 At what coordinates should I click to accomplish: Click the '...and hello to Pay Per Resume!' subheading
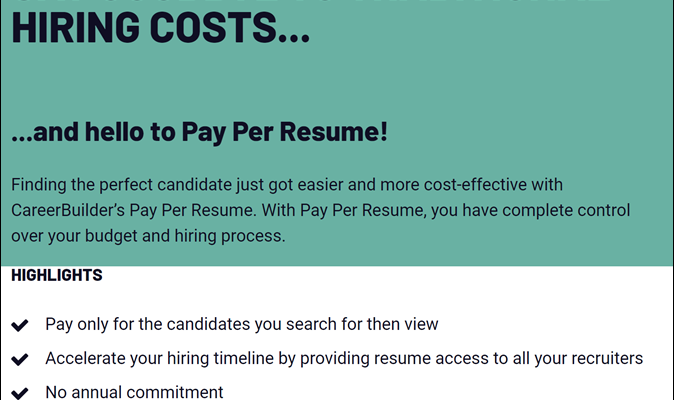pyautogui.click(x=199, y=131)
